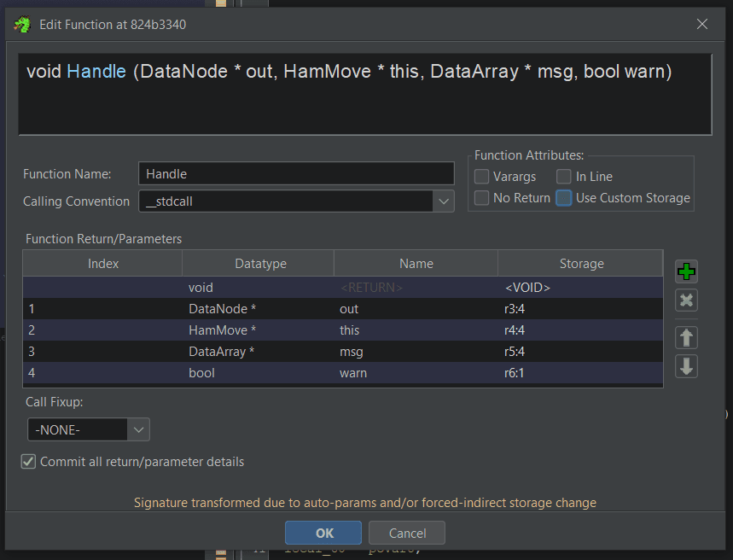Move parameter up with the up arrow
Screen dimensions: 733x560
[x=686, y=338]
